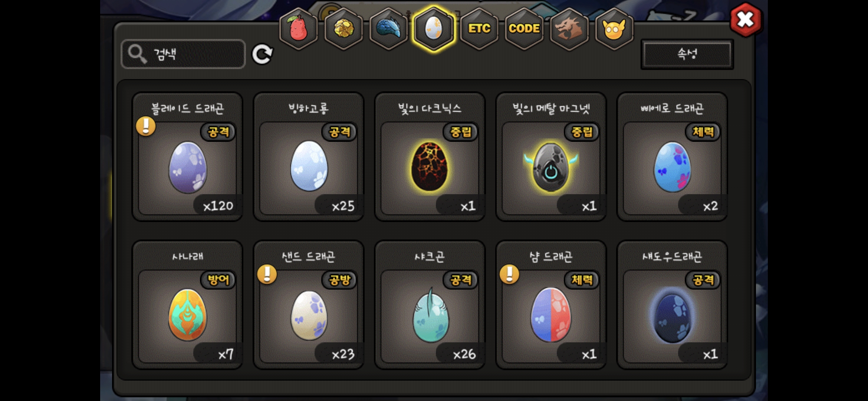868x401 pixels.
Task: Open the fruit food category tab
Action: [299, 29]
